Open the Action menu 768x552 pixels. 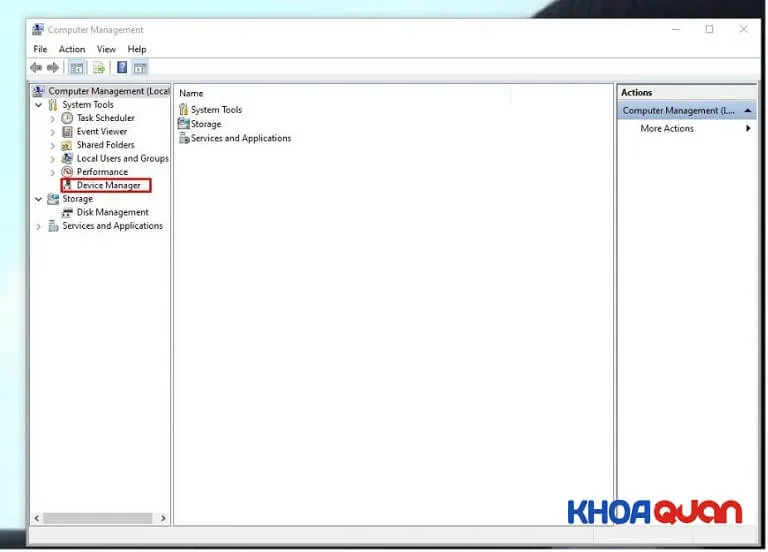click(x=72, y=49)
